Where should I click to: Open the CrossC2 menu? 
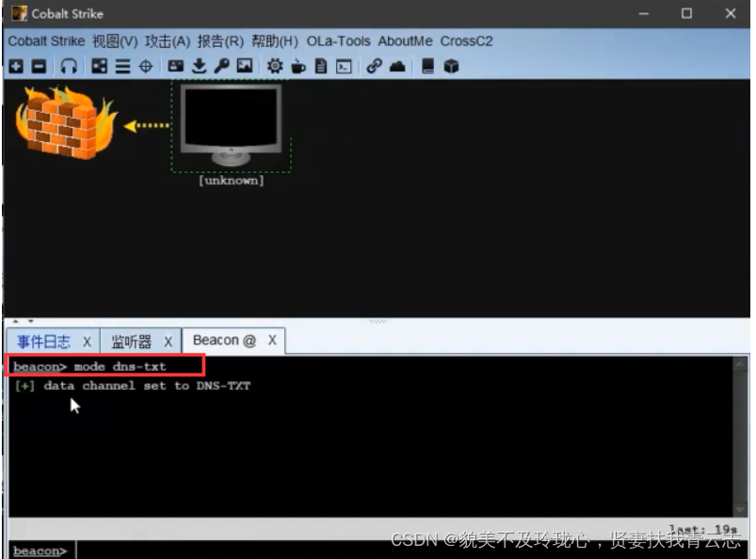click(x=466, y=41)
